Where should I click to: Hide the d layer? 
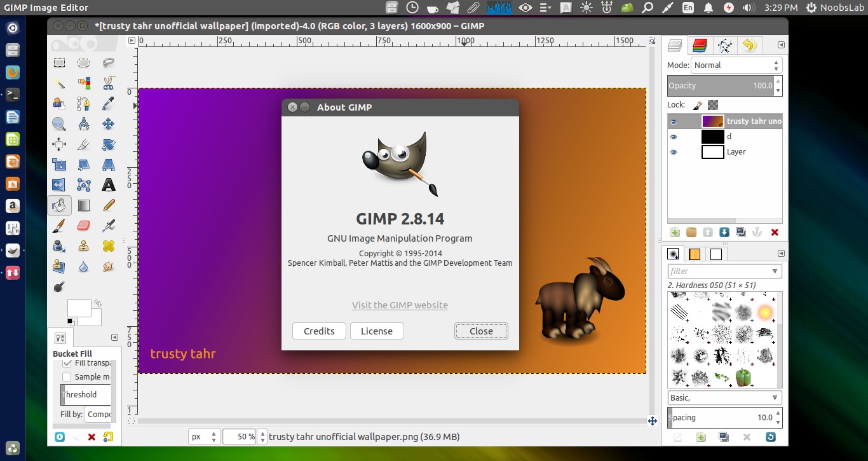coord(674,136)
